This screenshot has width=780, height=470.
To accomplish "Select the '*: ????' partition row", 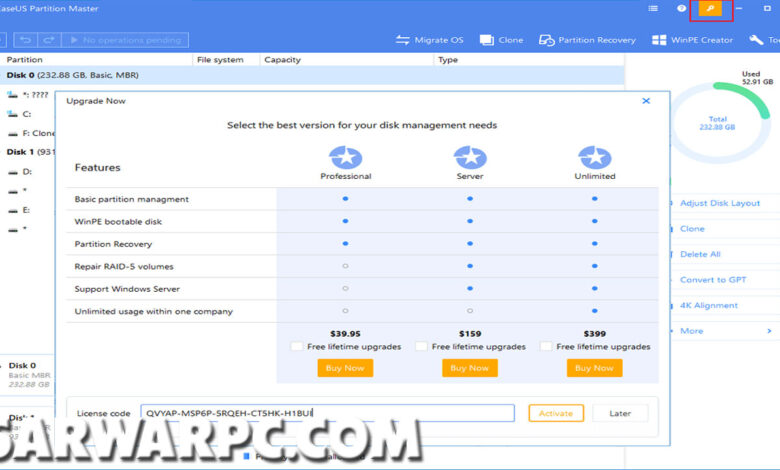I will [27, 94].
